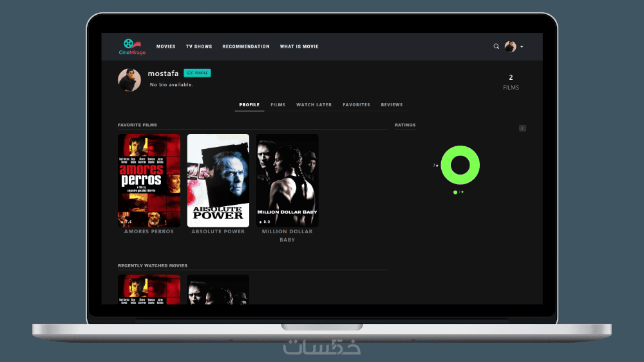Screen dimensions: 644x362
Task: Open the TV Shows menu
Action: (x=199, y=46)
